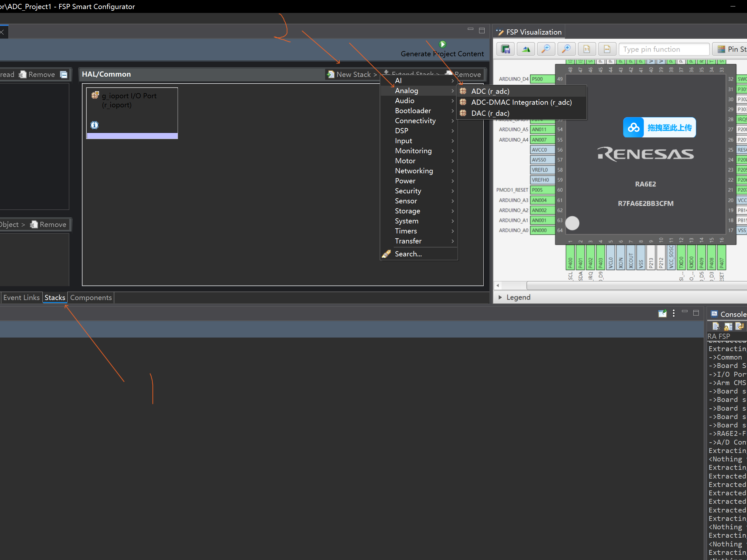Click the save pin configuration chip icon
Image resolution: width=747 pixels, height=560 pixels.
pyautogui.click(x=506, y=49)
